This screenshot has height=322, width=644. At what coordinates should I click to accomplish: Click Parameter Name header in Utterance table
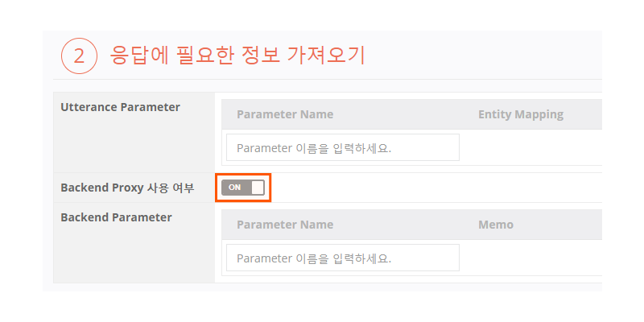pos(285,114)
